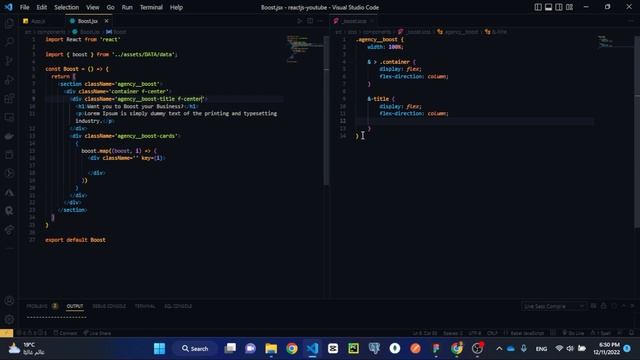This screenshot has width=640, height=360.
Task: Toggle output scroll lock icon
Action: 604,306
